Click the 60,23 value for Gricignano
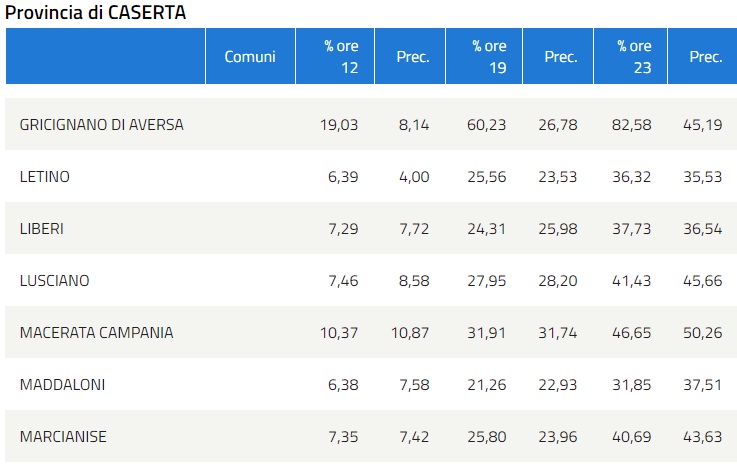The width and height of the screenshot is (737, 465). [x=486, y=125]
